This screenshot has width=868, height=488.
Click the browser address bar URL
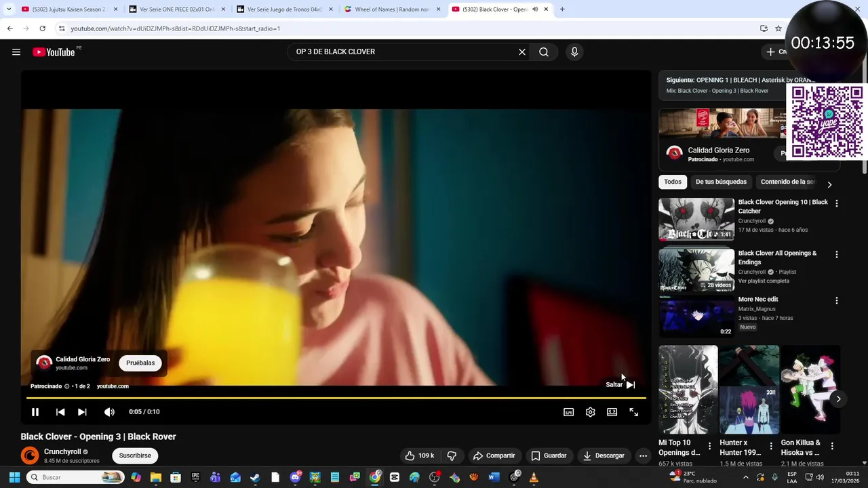click(175, 28)
